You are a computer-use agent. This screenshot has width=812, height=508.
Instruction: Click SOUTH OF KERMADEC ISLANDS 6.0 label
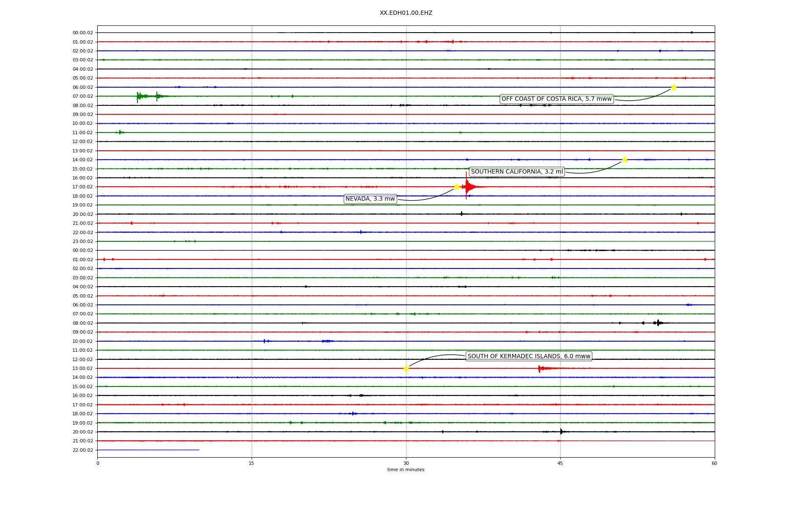pos(529,356)
